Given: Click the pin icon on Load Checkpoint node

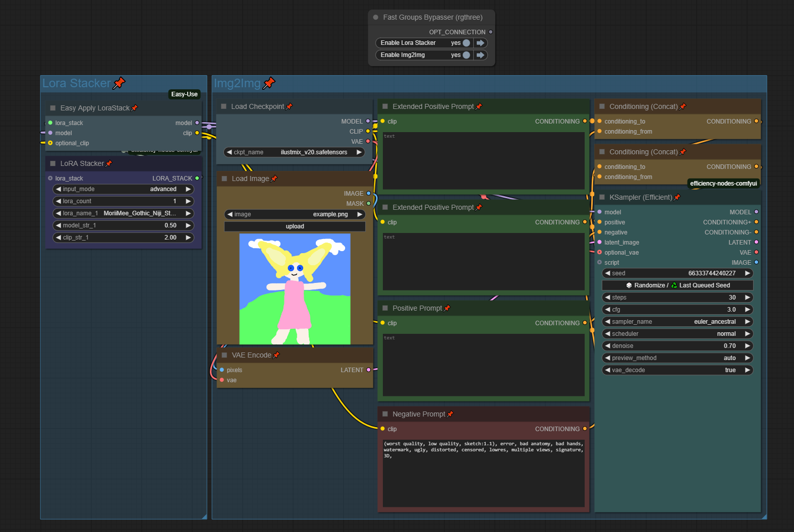Looking at the screenshot, I should [x=289, y=107].
